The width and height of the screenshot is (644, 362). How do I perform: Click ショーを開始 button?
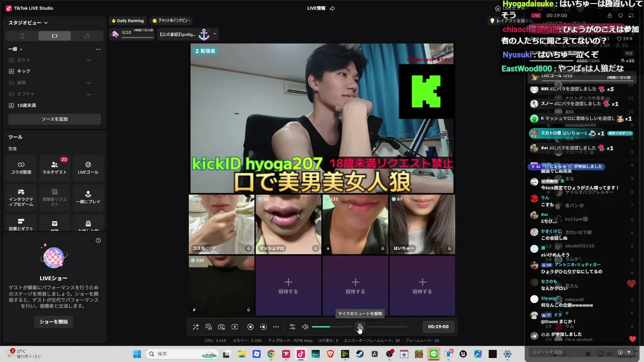(x=54, y=322)
